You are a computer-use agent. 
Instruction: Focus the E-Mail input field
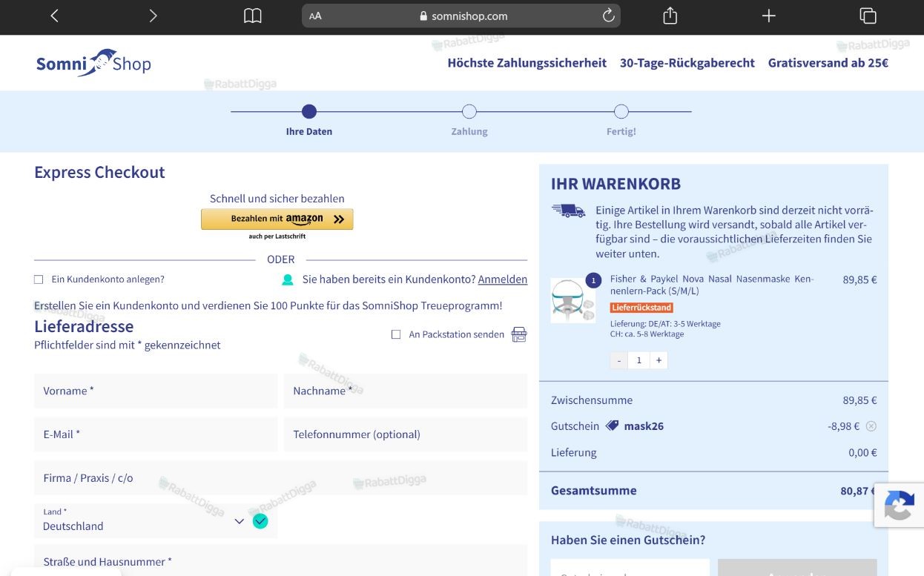tap(156, 434)
